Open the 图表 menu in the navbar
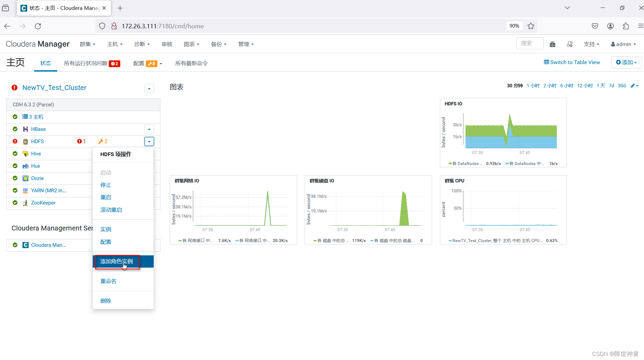The width and height of the screenshot is (644, 360). tap(191, 44)
